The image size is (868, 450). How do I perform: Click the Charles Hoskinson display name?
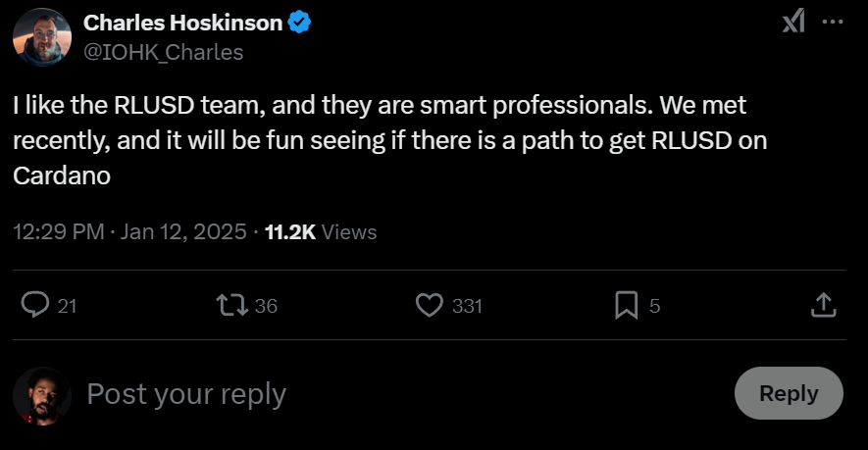coord(182,23)
